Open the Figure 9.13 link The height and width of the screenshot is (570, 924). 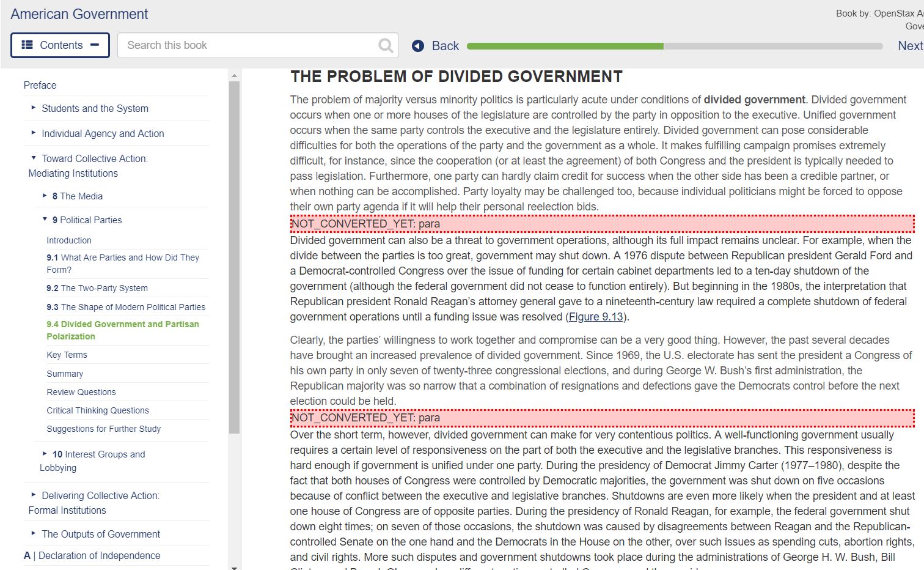[596, 317]
